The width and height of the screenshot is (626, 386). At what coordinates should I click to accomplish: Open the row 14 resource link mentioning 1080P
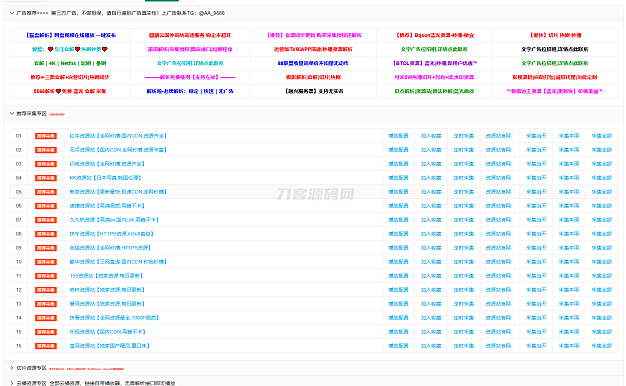coord(114,318)
